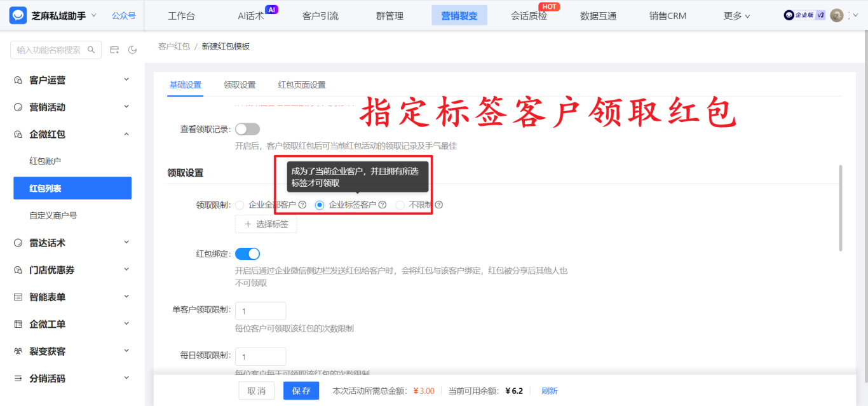The height and width of the screenshot is (406, 868).
Task: Click the 选择标签 button
Action: pyautogui.click(x=266, y=224)
